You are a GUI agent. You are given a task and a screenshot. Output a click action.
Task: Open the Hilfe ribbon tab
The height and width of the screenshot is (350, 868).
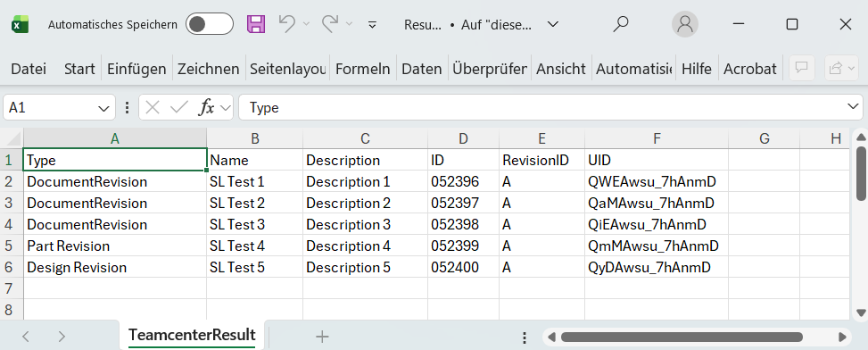(x=697, y=69)
